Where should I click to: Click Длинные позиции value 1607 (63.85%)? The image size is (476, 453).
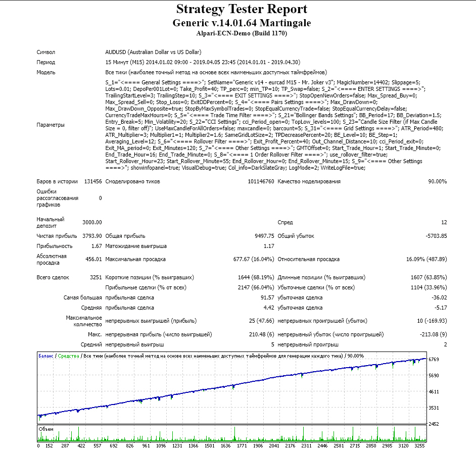(x=429, y=277)
